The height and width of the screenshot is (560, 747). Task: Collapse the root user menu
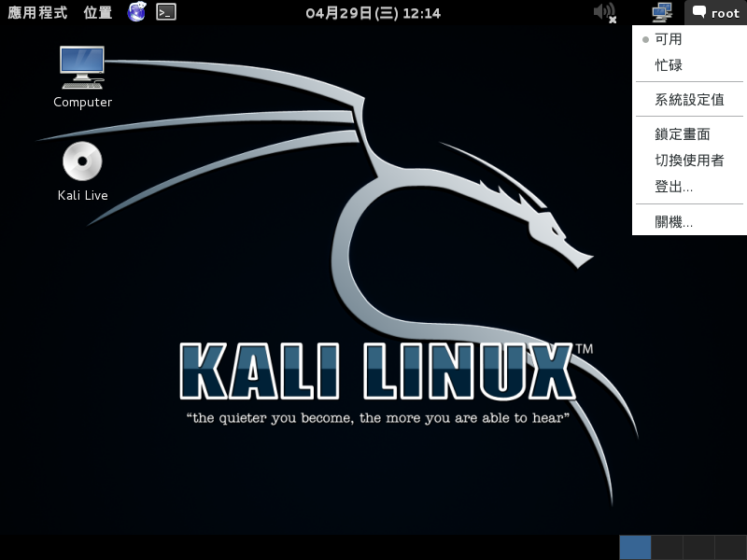(715, 12)
